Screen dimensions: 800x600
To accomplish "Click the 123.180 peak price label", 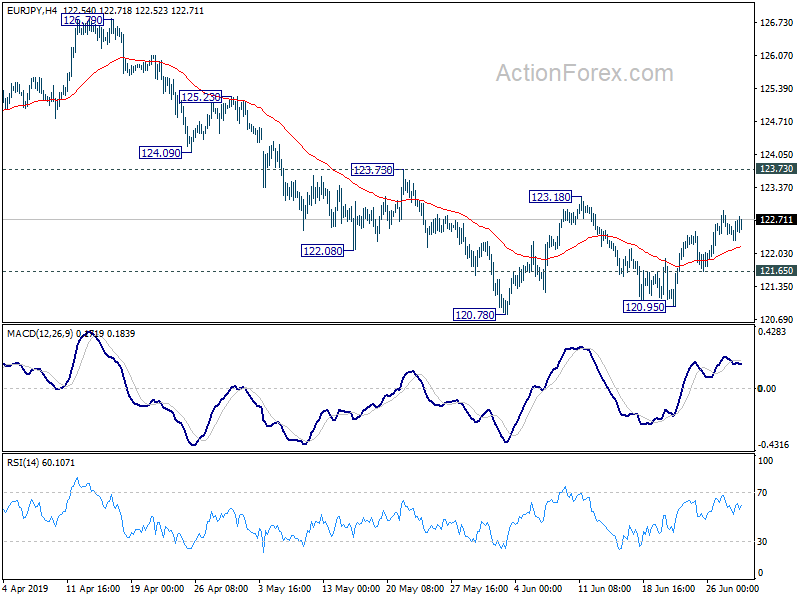I will coord(551,196).
